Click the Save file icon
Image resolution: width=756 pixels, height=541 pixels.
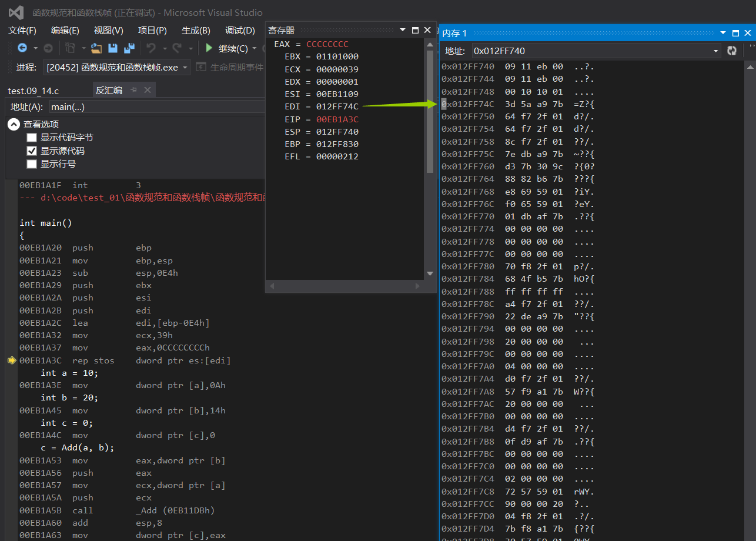[x=113, y=48]
